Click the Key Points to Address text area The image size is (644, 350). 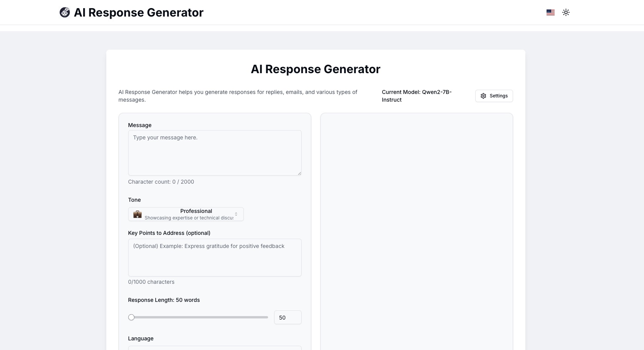click(215, 257)
